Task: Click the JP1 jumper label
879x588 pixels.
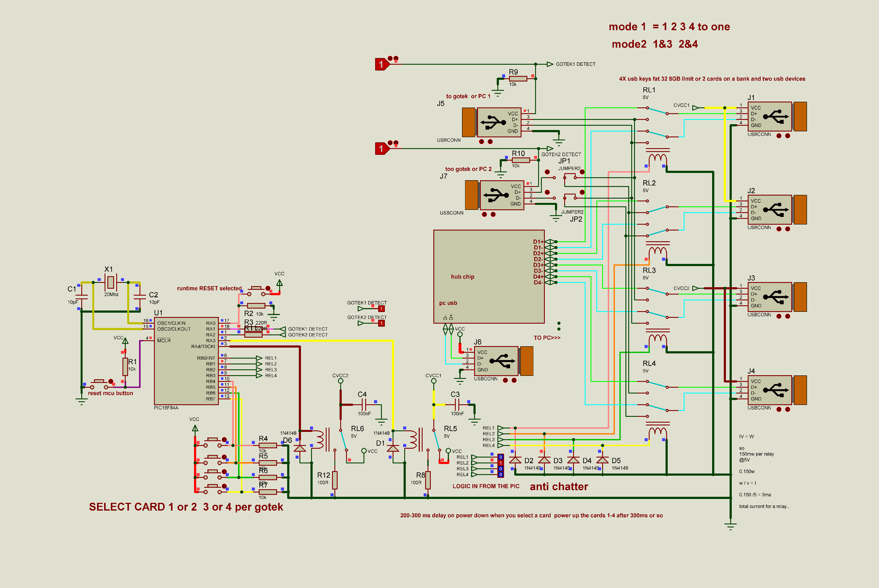Action: tap(564, 161)
